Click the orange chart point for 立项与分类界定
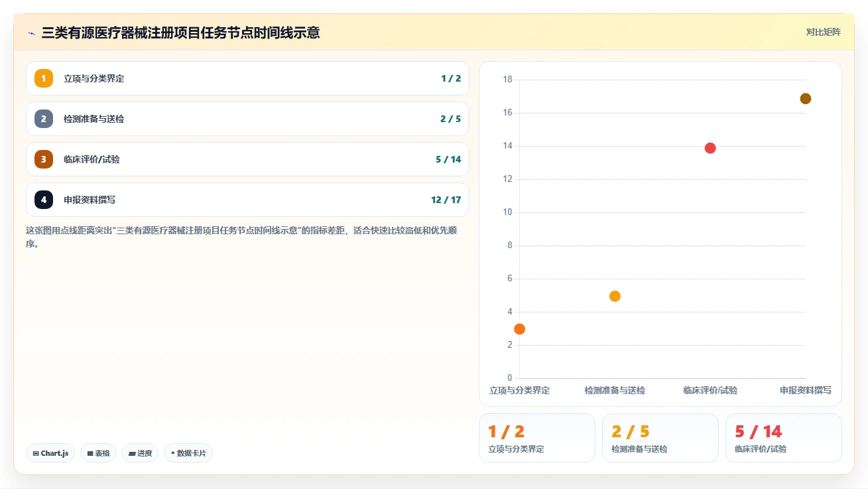Viewport: 868px width, 489px height. [x=519, y=329]
